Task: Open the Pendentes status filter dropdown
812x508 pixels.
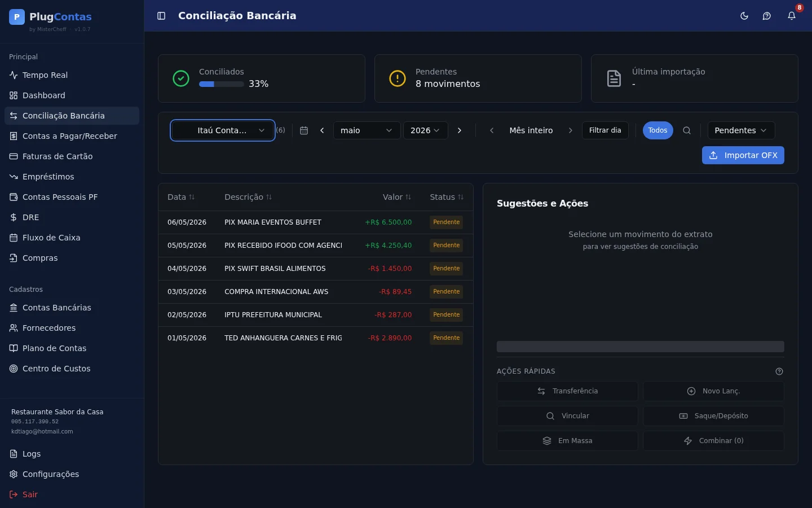Action: [741, 130]
